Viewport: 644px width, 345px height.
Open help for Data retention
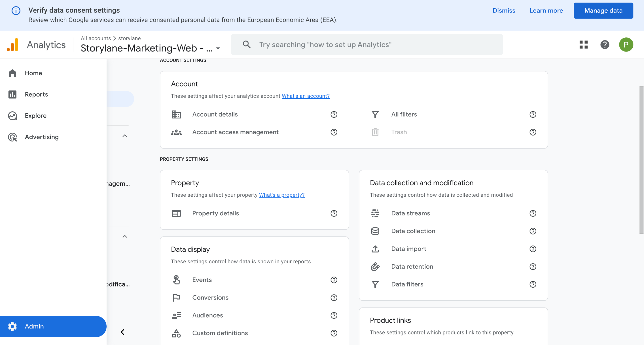[x=533, y=267]
